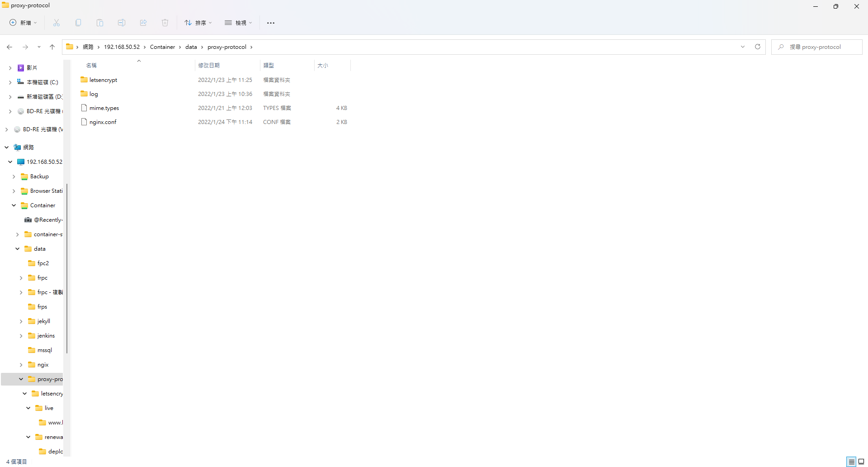Switch to large thumbnails view in status bar
Viewport: 868px width, 467px height.
(861, 462)
